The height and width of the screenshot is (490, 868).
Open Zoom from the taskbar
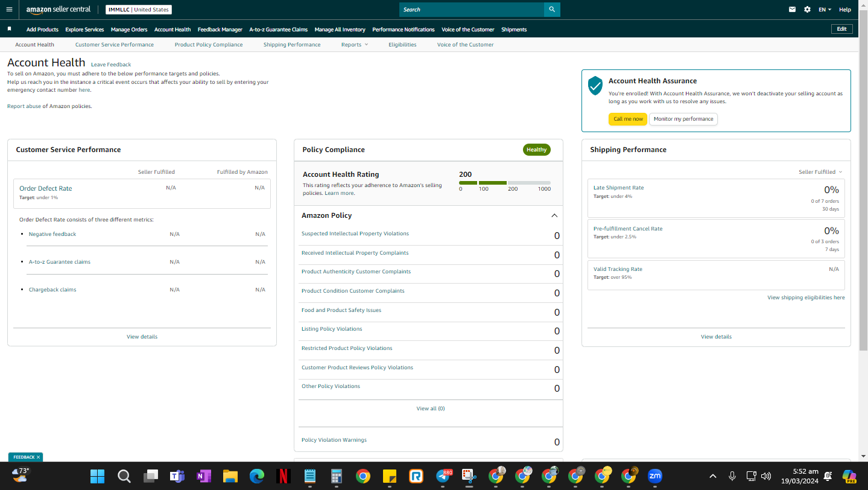coord(654,476)
